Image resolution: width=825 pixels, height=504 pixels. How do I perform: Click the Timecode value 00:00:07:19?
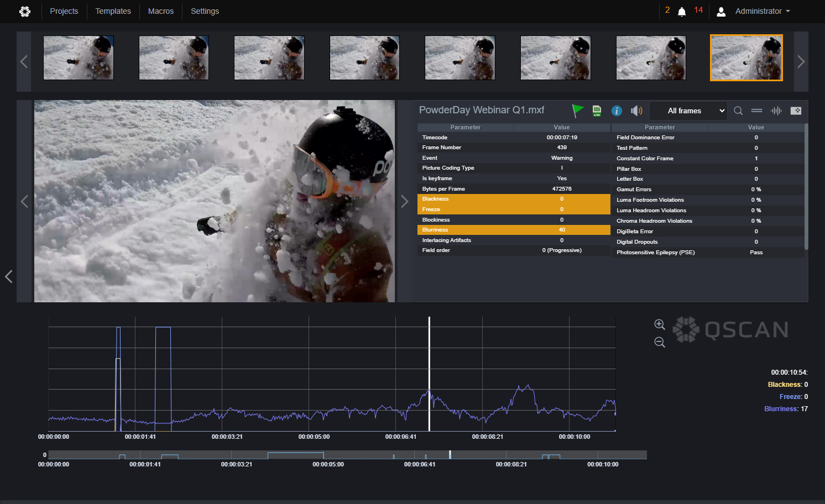click(x=562, y=138)
